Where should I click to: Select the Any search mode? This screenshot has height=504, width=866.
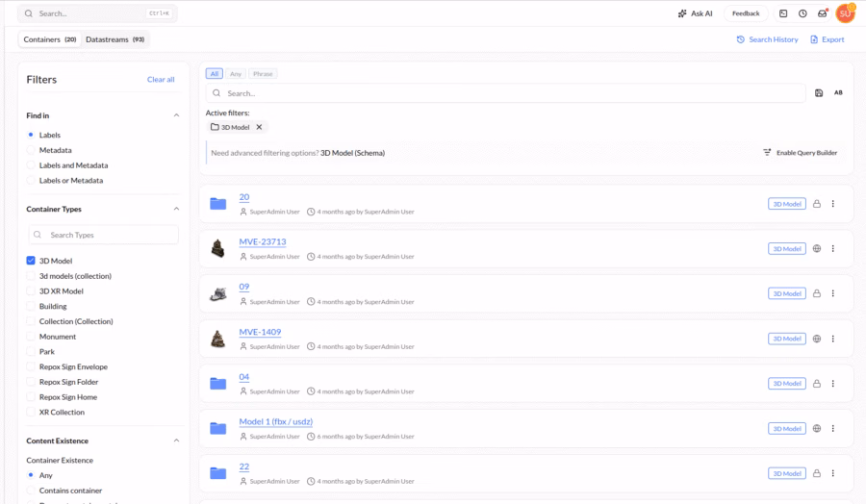click(x=236, y=73)
